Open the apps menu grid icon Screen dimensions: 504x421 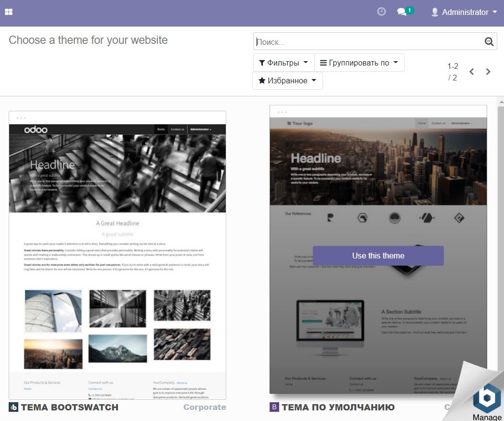[x=9, y=12]
